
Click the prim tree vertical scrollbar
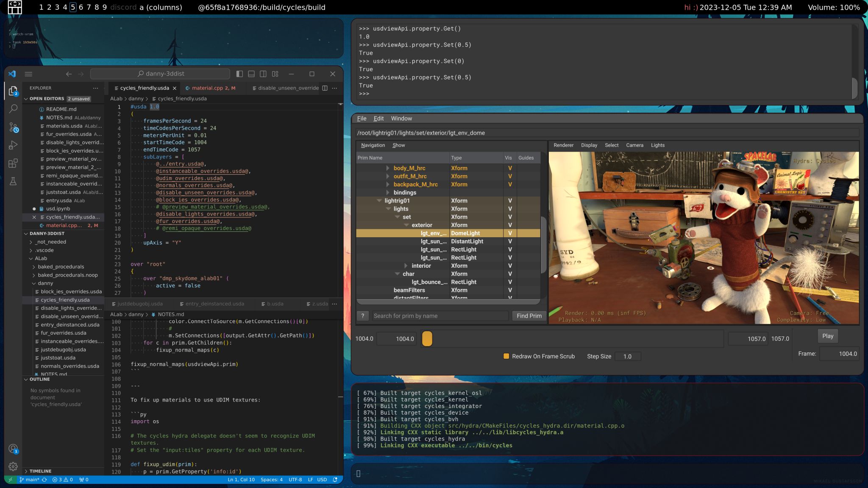[x=543, y=244]
